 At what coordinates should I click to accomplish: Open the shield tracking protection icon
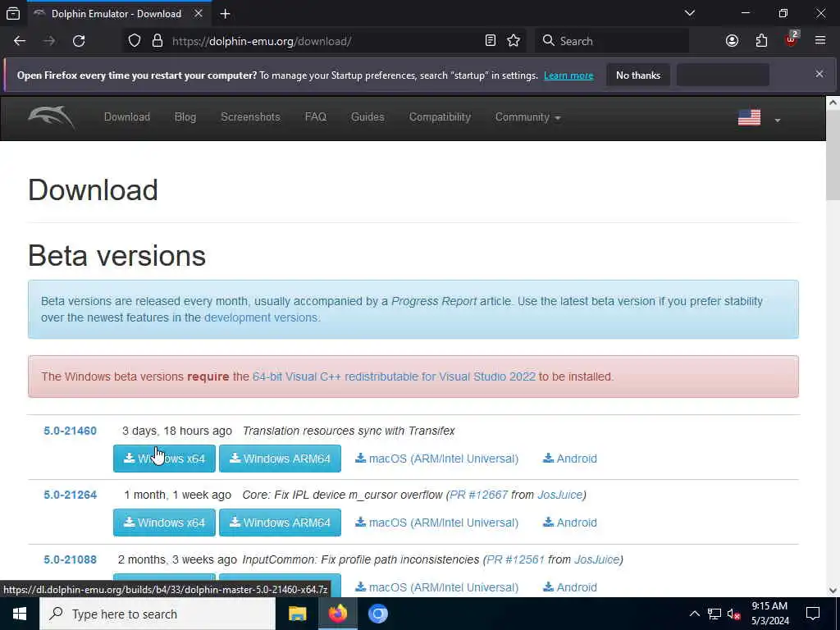click(135, 41)
